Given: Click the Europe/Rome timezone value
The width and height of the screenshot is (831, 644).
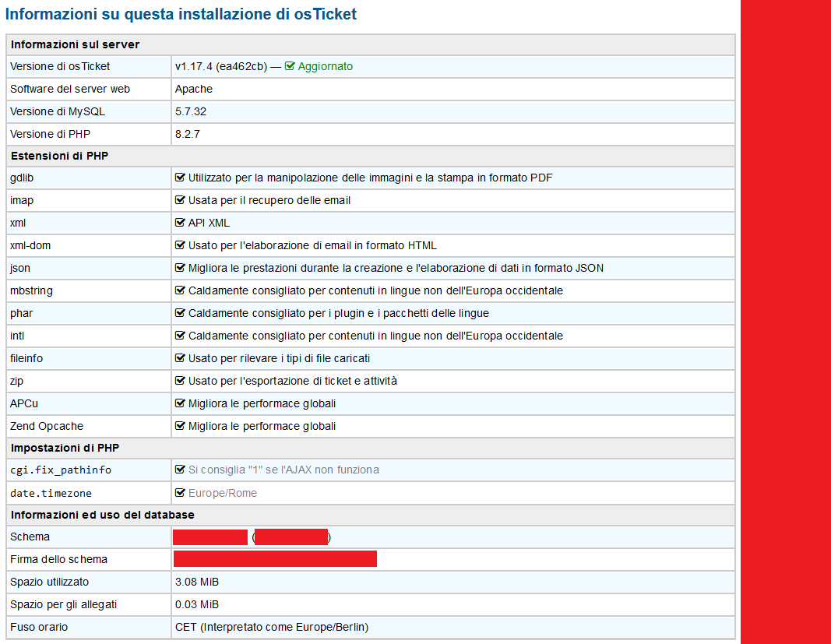Looking at the screenshot, I should pos(223,493).
